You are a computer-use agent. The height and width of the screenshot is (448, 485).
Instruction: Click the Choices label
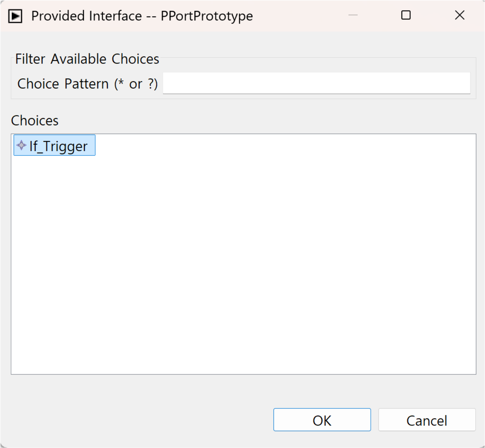pyautogui.click(x=35, y=120)
